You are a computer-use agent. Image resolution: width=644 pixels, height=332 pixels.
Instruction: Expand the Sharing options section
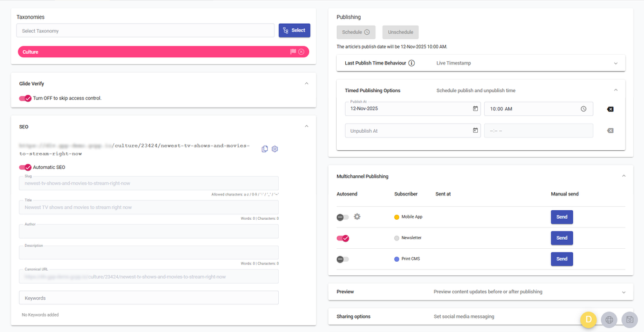(x=480, y=317)
